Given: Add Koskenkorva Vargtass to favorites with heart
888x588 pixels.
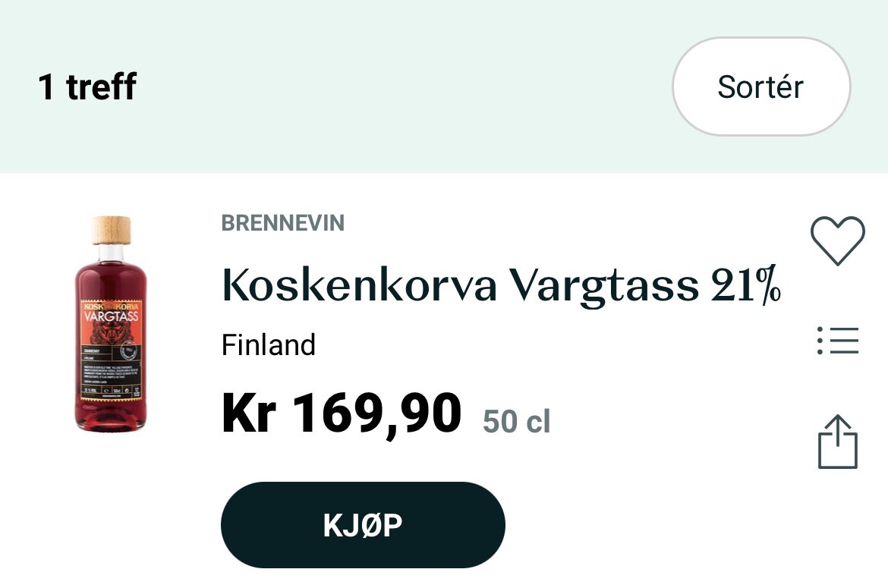Looking at the screenshot, I should 838,241.
